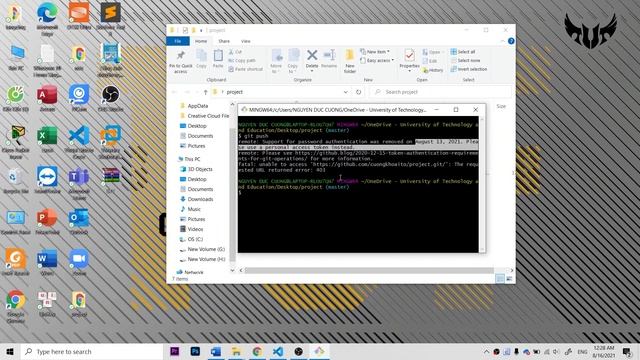
Task: Expand the New item dropdown
Action: click(375, 52)
